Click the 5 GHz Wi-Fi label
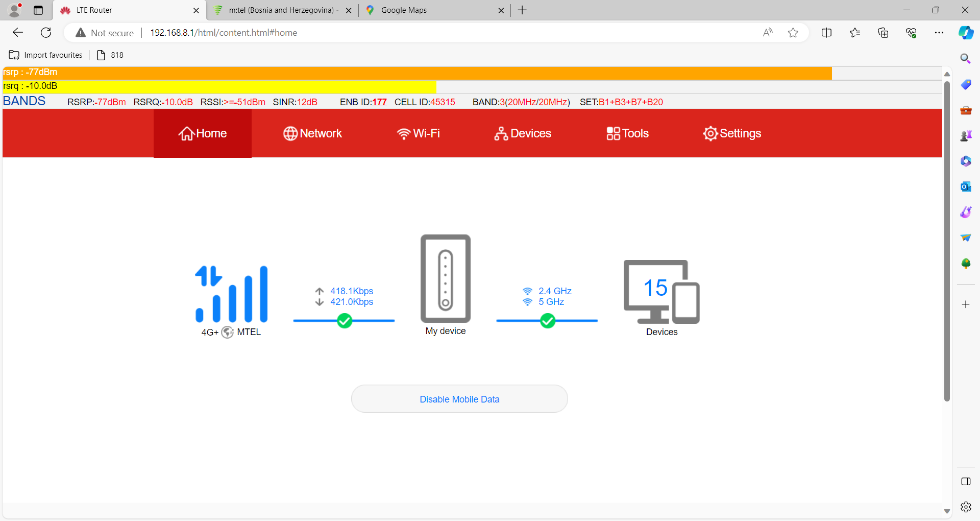The height and width of the screenshot is (521, 980). click(551, 302)
